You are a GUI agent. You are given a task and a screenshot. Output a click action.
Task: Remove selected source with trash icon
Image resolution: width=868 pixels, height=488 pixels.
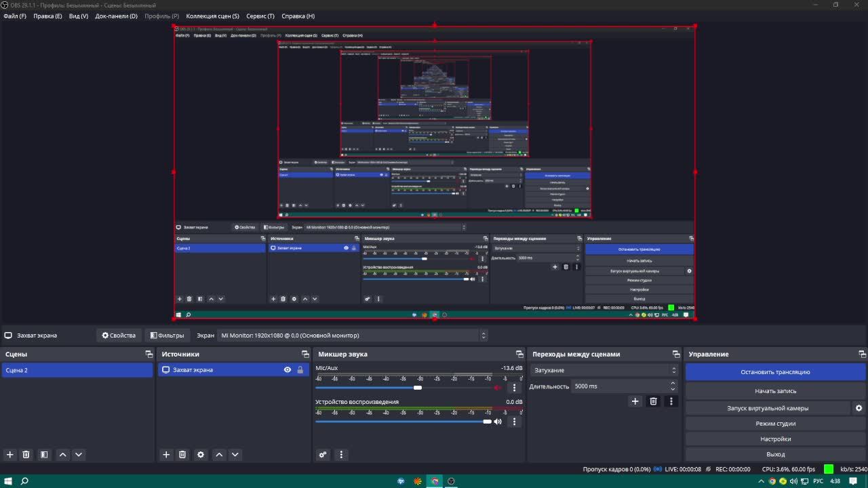point(182,455)
